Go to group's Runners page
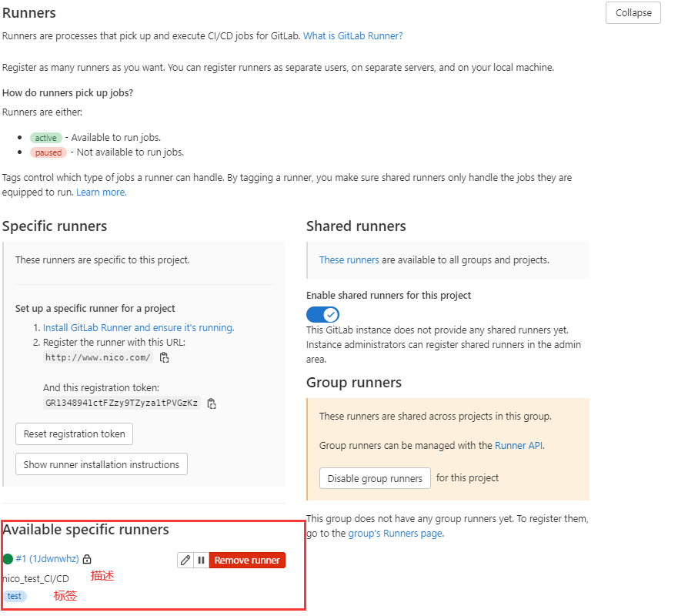The height and width of the screenshot is (616, 678). pos(396,534)
